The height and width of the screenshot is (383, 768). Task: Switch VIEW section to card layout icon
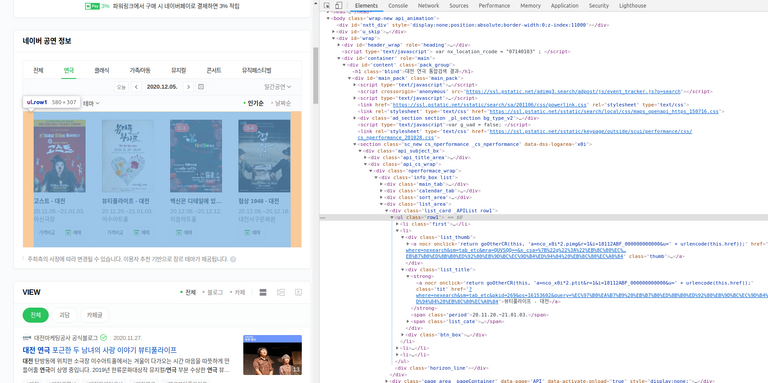pos(281,292)
